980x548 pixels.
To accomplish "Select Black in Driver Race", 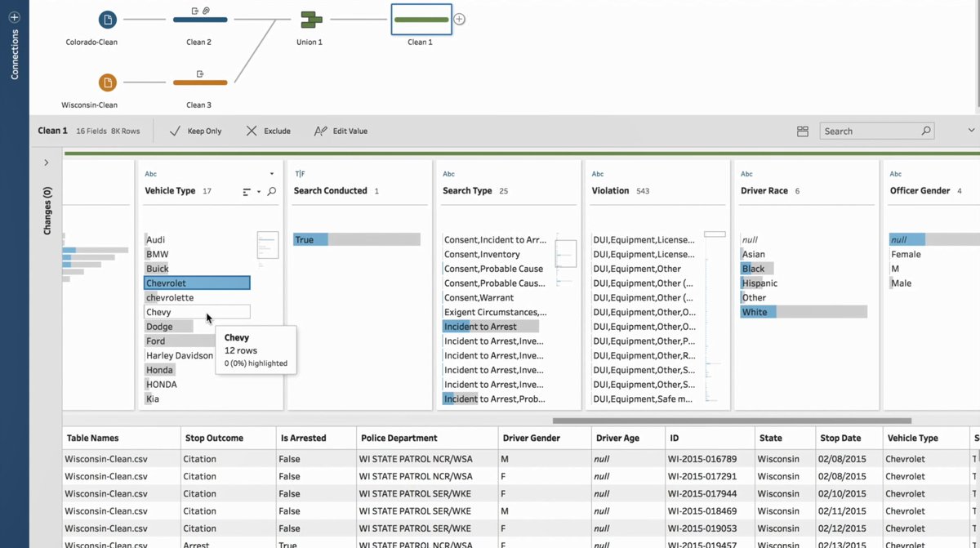I will (804, 269).
